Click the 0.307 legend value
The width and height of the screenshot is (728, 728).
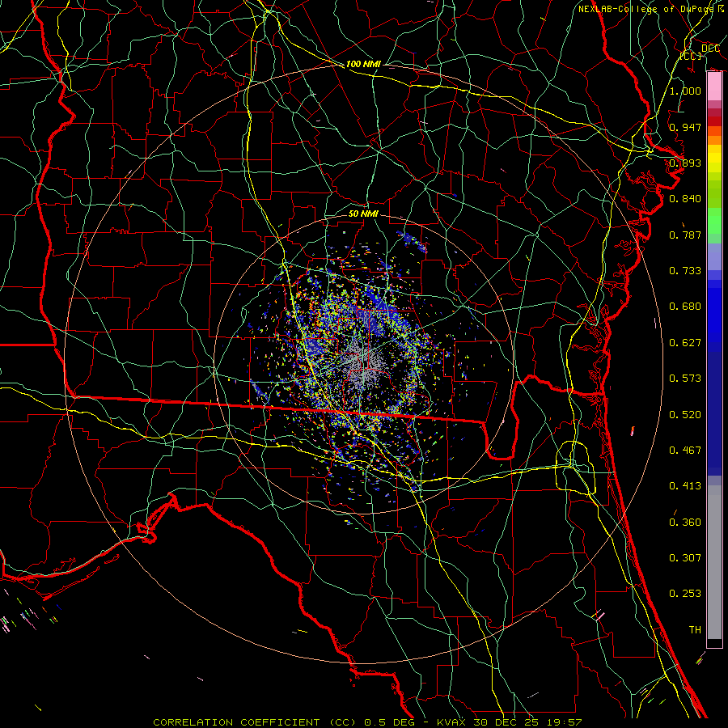(685, 558)
